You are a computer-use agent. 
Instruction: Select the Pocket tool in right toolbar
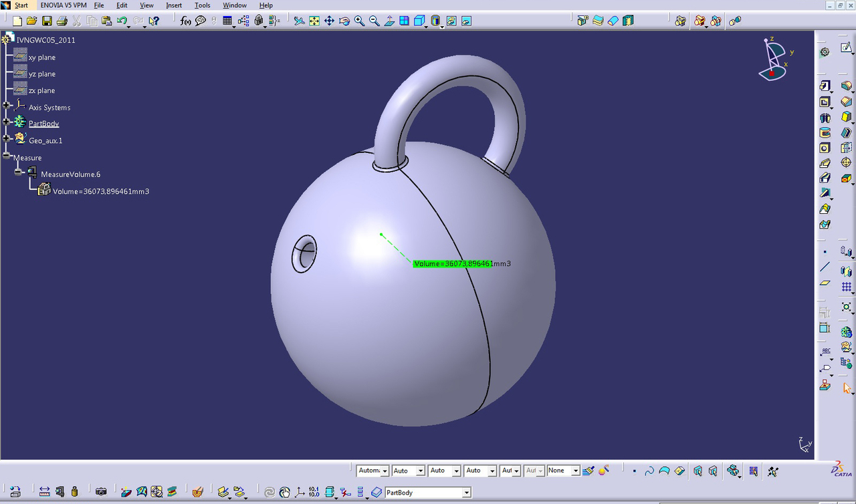(825, 102)
